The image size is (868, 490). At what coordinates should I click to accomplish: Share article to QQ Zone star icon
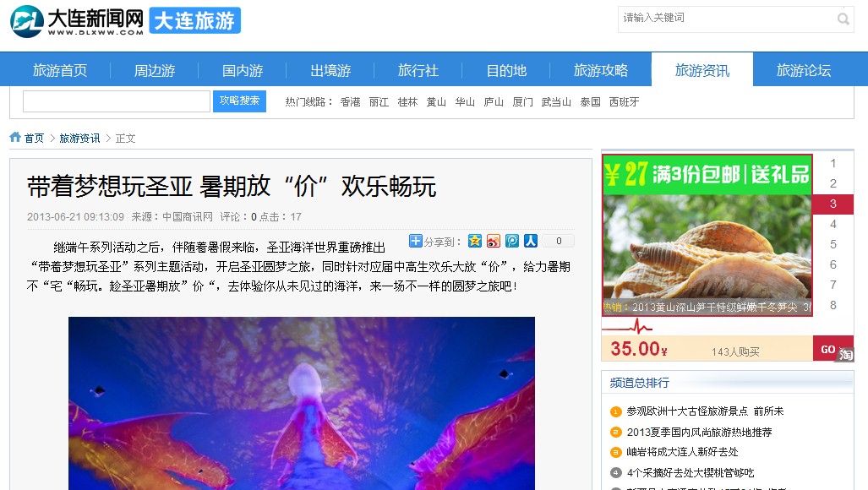point(474,241)
